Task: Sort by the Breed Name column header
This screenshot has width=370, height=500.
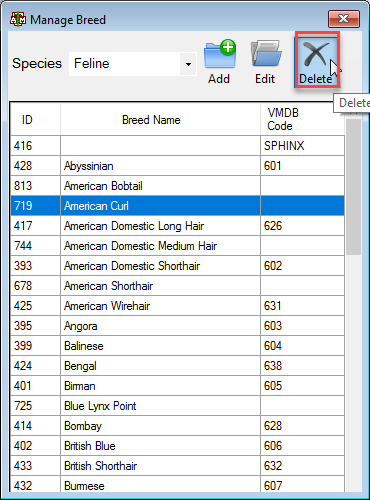Action: pyautogui.click(x=160, y=120)
